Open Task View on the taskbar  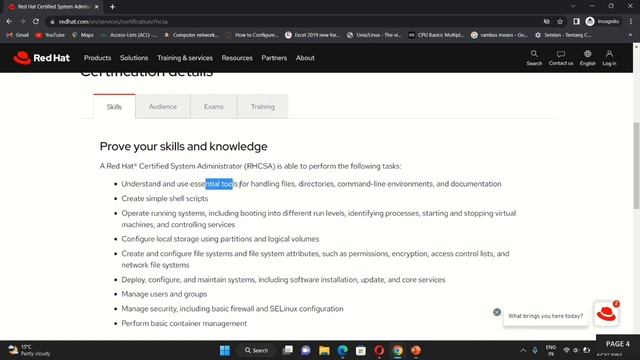(288, 351)
